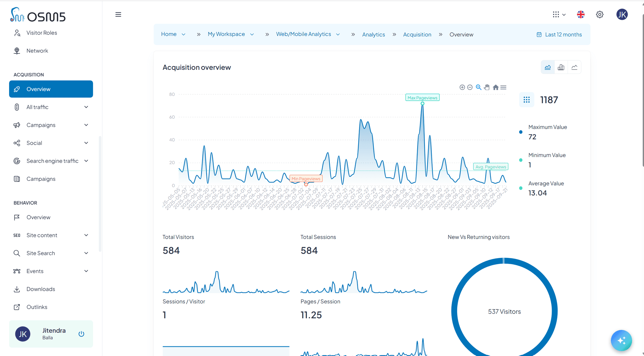Screen dimensions: 644x356
Task: Click the power logout icon
Action: tap(81, 334)
